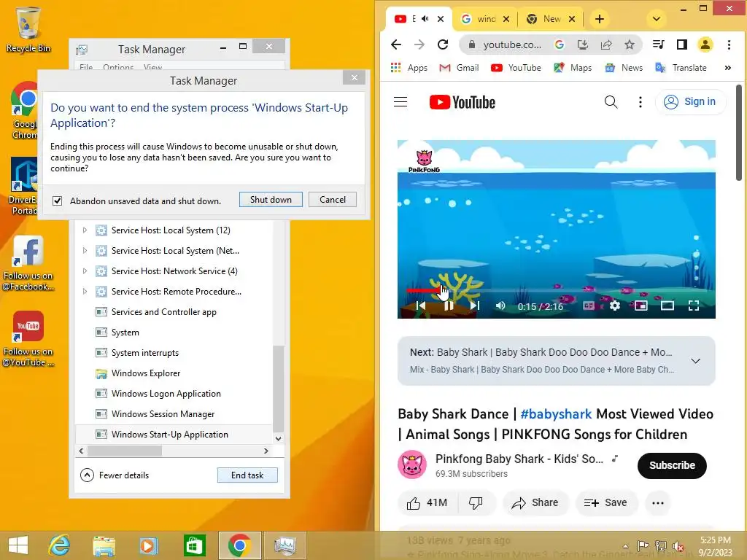Uncheck Abandon unsaved data and shut down
Viewport: 747px width, 560px height.
[x=57, y=201]
